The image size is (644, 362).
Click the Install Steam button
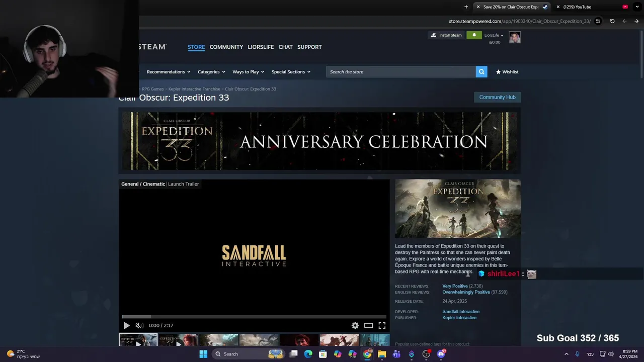tap(446, 35)
